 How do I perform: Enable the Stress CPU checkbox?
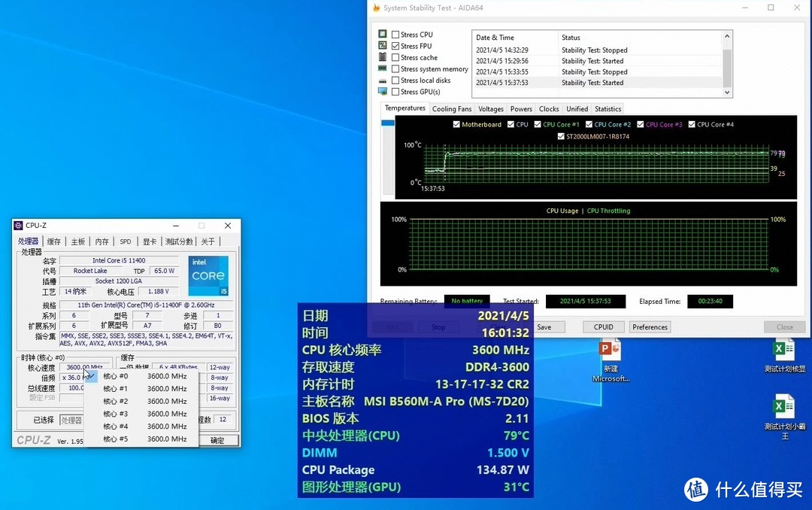[x=395, y=35]
